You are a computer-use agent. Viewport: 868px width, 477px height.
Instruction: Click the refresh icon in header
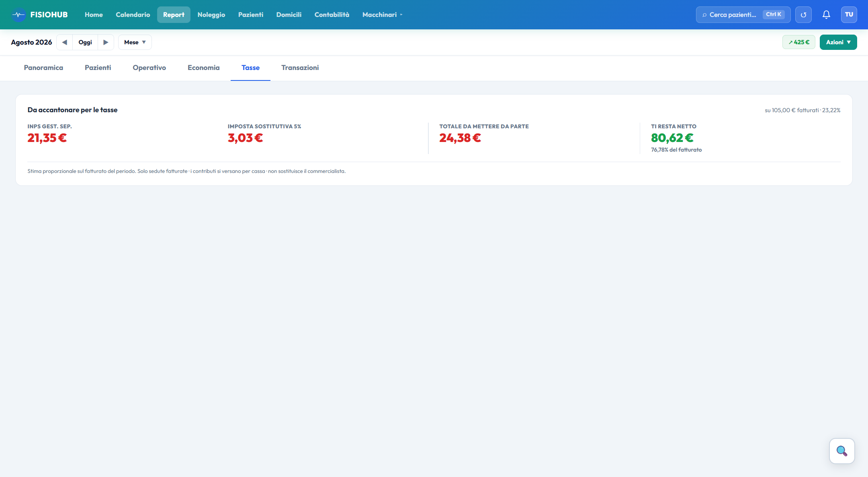click(803, 15)
